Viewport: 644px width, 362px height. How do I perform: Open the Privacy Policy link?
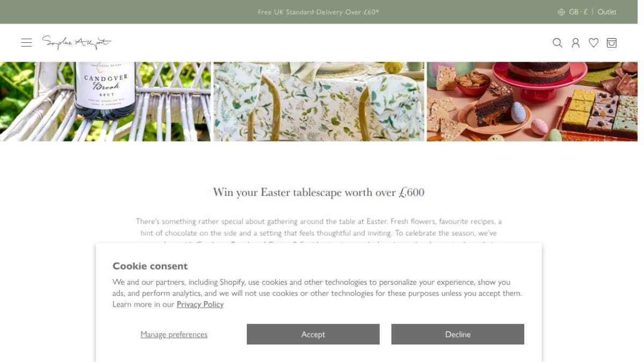[x=200, y=304]
